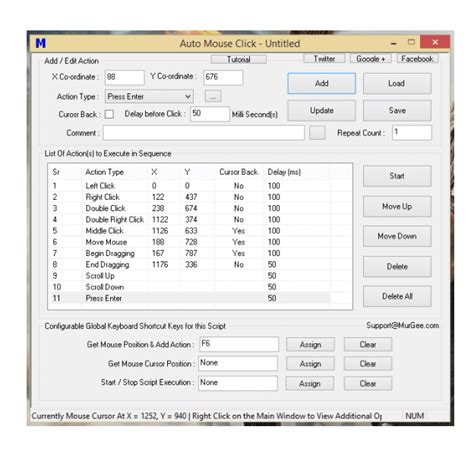
Task: Click the X Co-ordinate input field
Action: point(125,77)
